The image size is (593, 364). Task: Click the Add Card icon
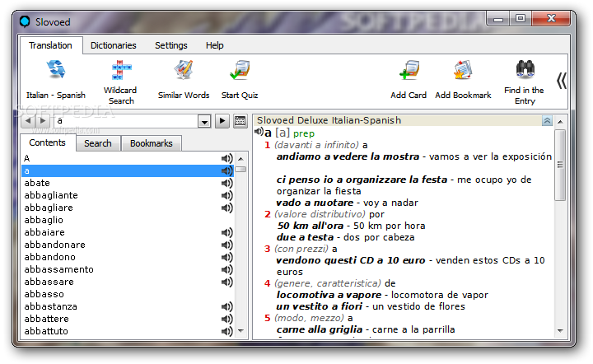pyautogui.click(x=409, y=70)
